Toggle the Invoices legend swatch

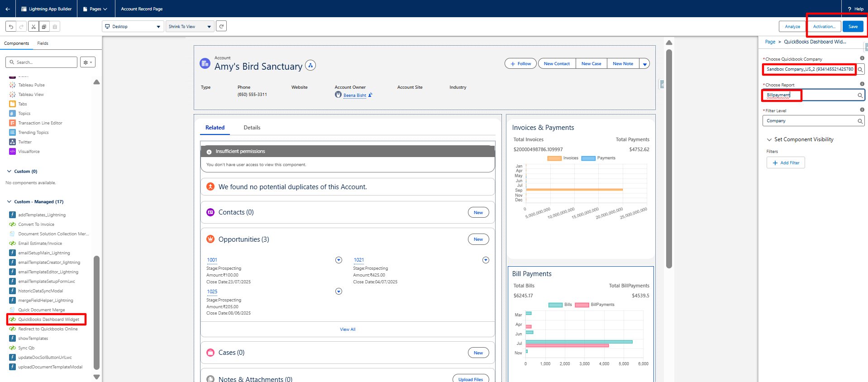[554, 158]
